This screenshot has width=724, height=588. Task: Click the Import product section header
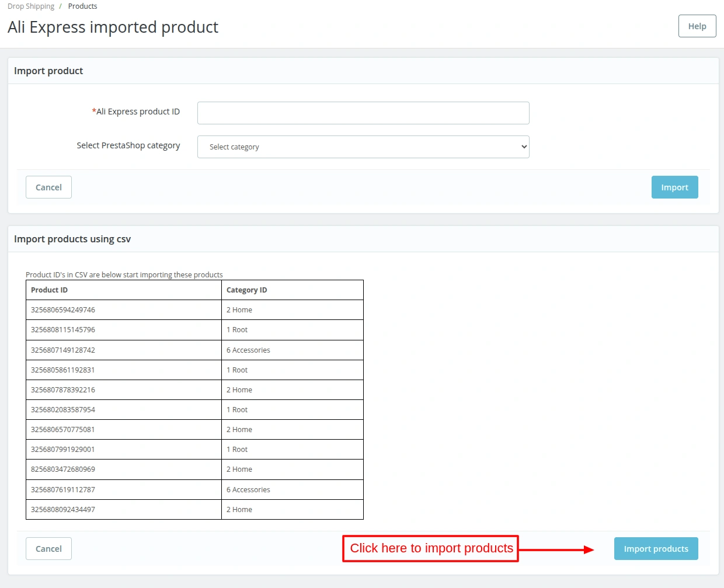click(48, 70)
